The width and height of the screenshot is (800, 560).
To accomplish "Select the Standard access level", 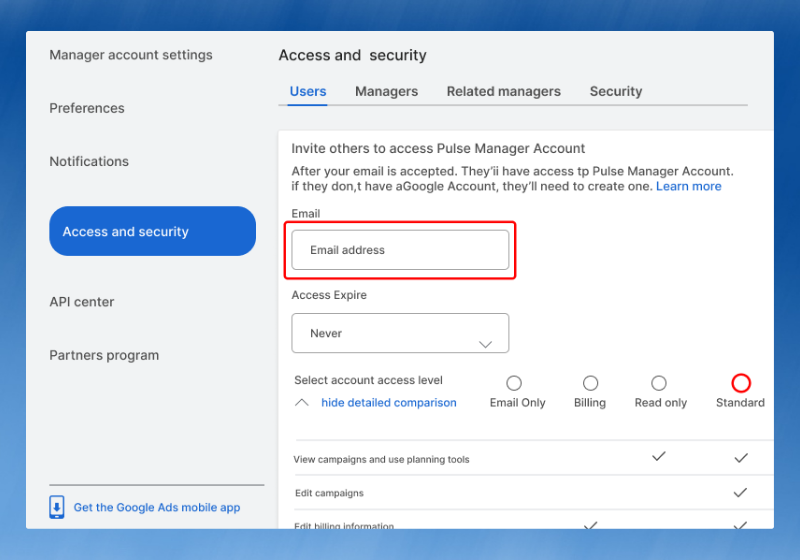I will click(741, 383).
